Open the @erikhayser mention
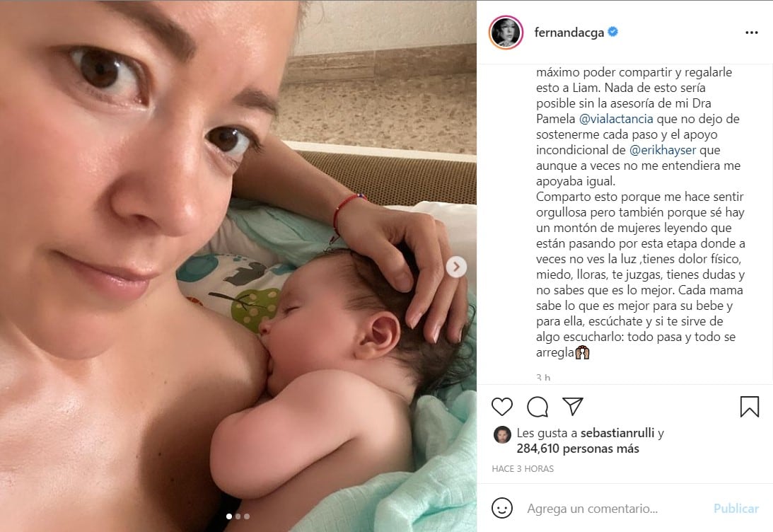773x532 pixels. (x=663, y=150)
